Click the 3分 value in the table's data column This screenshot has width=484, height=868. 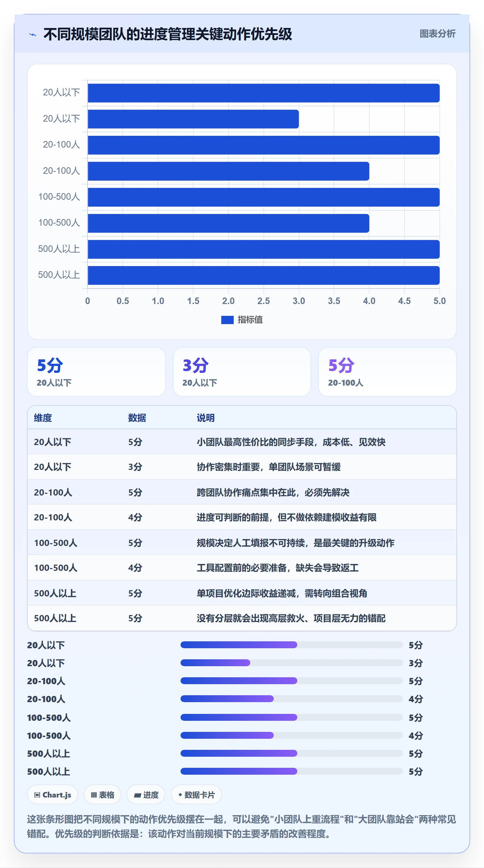(135, 467)
